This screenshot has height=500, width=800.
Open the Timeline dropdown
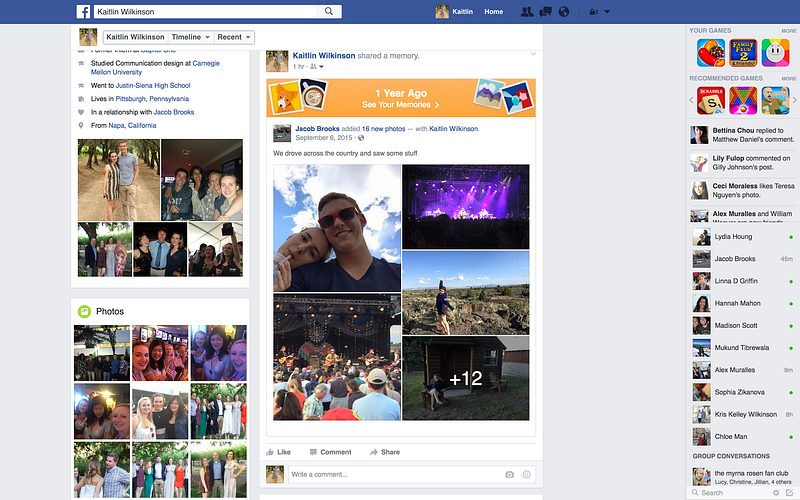tap(191, 37)
